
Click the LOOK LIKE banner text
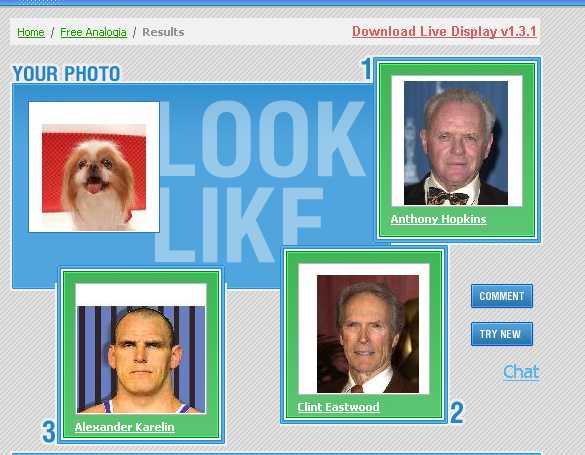[259, 181]
